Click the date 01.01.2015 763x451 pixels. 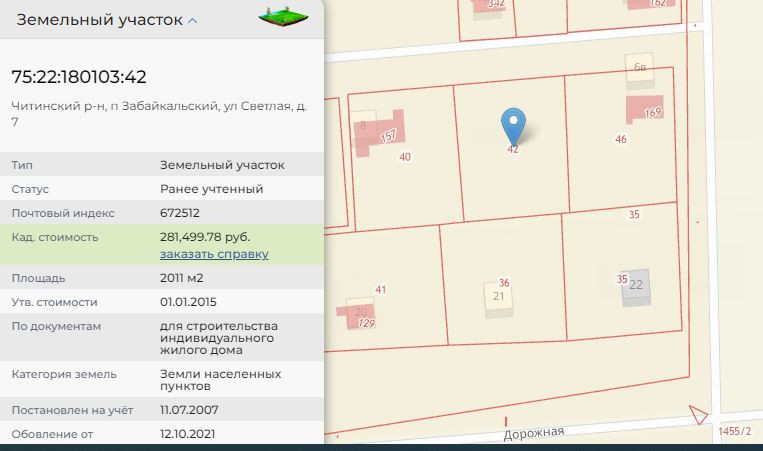(x=188, y=302)
